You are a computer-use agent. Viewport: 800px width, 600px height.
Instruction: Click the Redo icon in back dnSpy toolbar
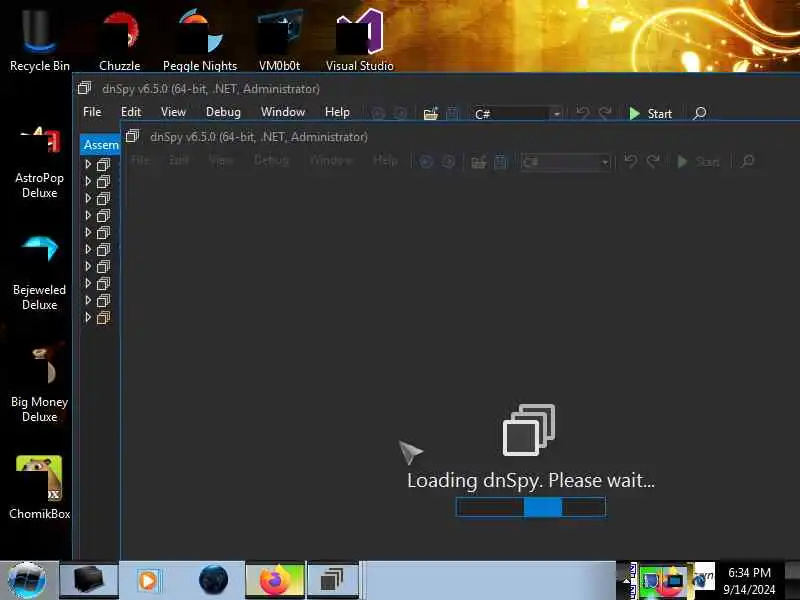coord(605,113)
